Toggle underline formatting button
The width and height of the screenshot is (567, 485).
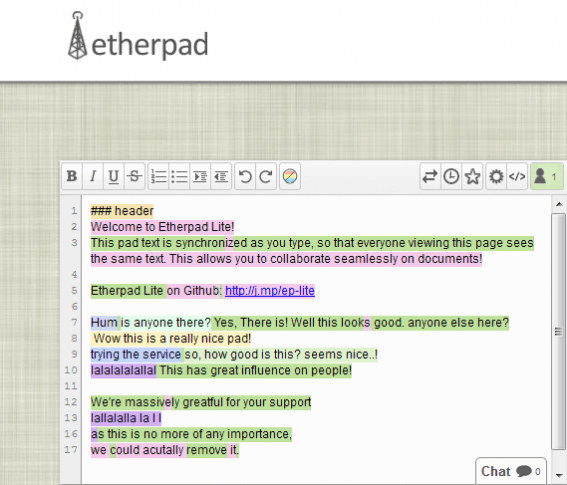pos(114,176)
